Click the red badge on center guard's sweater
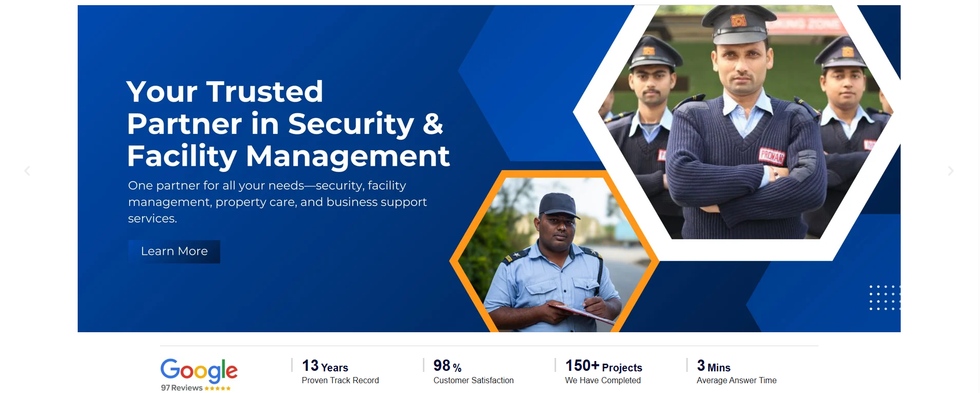 click(x=772, y=156)
